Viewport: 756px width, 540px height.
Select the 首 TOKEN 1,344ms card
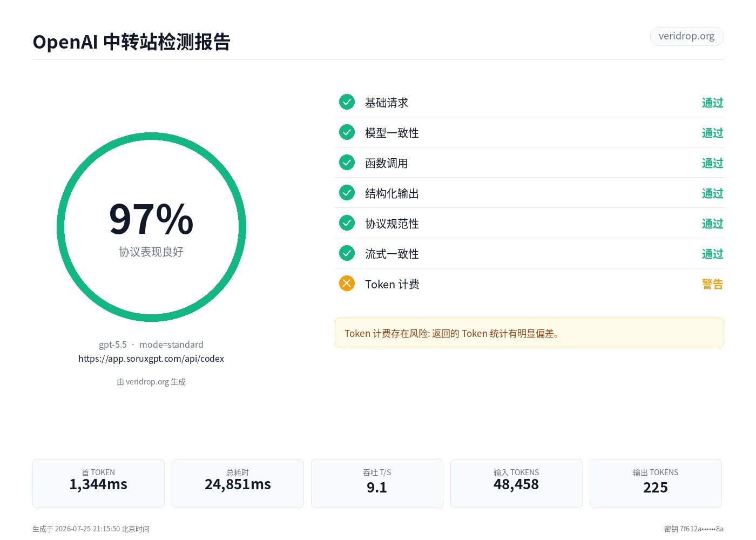tap(98, 483)
